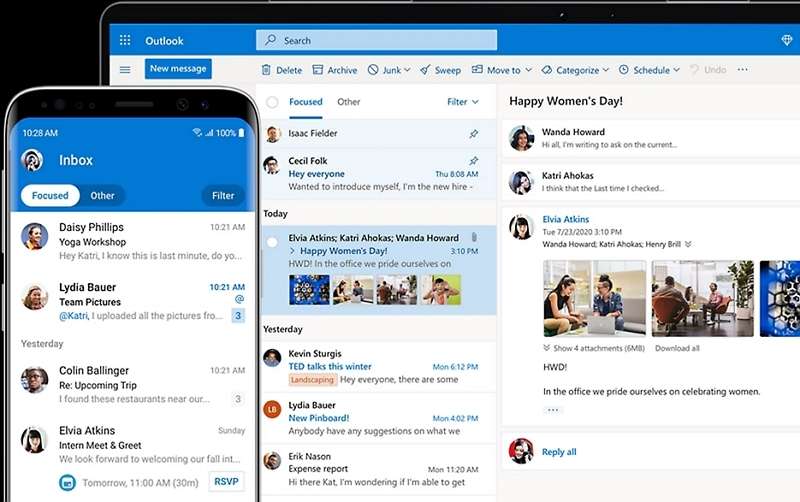
Task: Click the ellipsis under the message body
Action: (553, 410)
